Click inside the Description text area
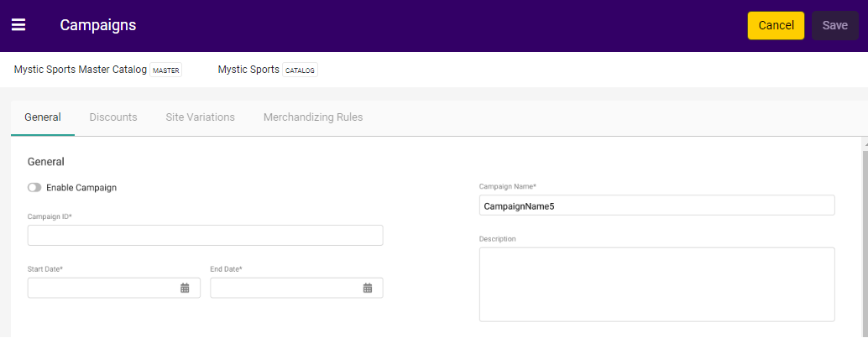The image size is (868, 338). tap(656, 284)
